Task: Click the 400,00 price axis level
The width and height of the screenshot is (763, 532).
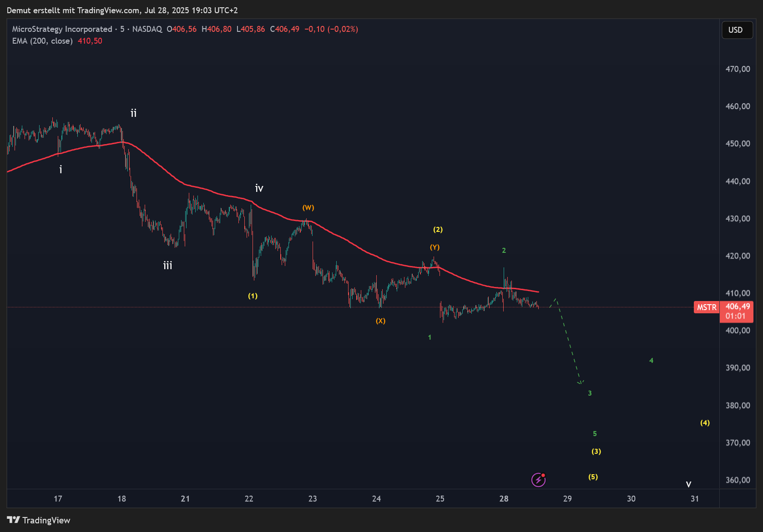Action: click(x=738, y=331)
